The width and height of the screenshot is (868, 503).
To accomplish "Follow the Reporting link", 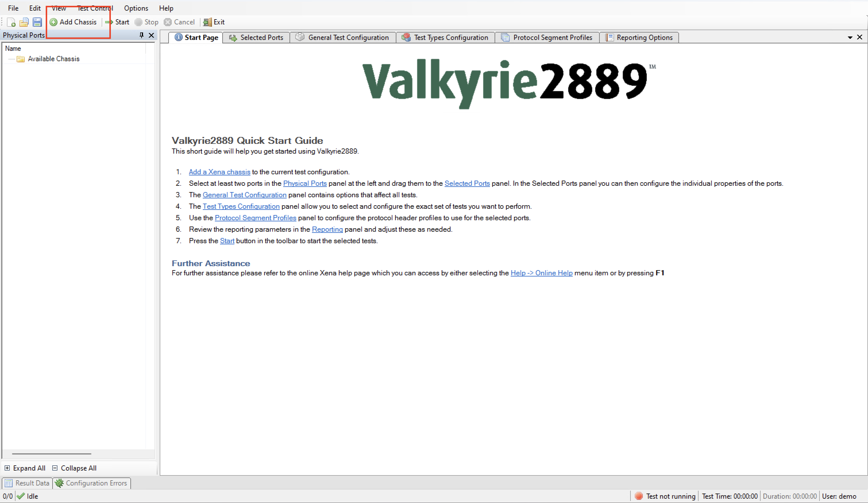I will pyautogui.click(x=327, y=229).
